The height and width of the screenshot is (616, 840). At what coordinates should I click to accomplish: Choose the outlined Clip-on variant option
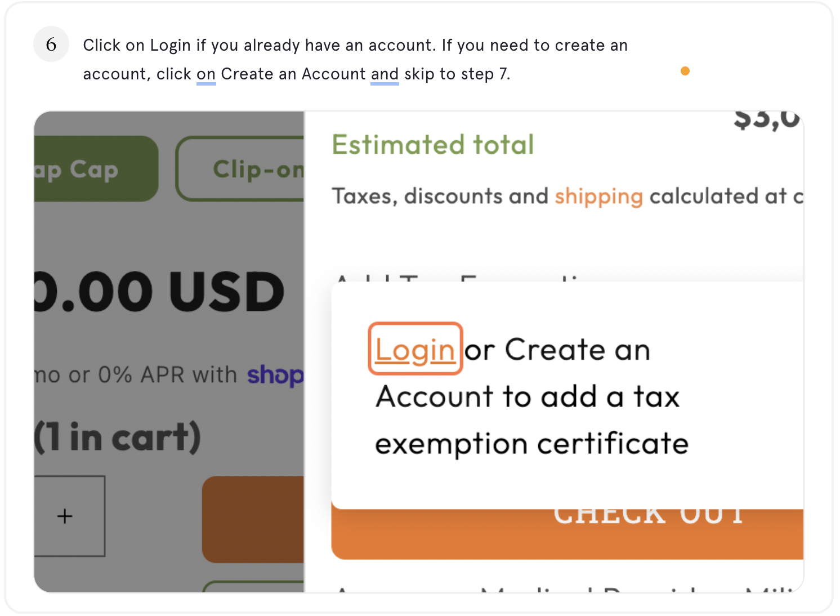click(241, 169)
